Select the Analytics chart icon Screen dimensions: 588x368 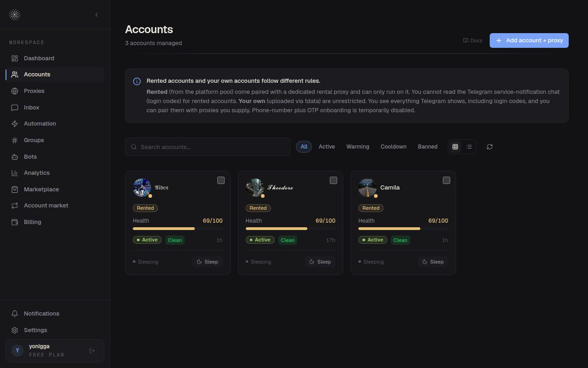[x=15, y=173]
